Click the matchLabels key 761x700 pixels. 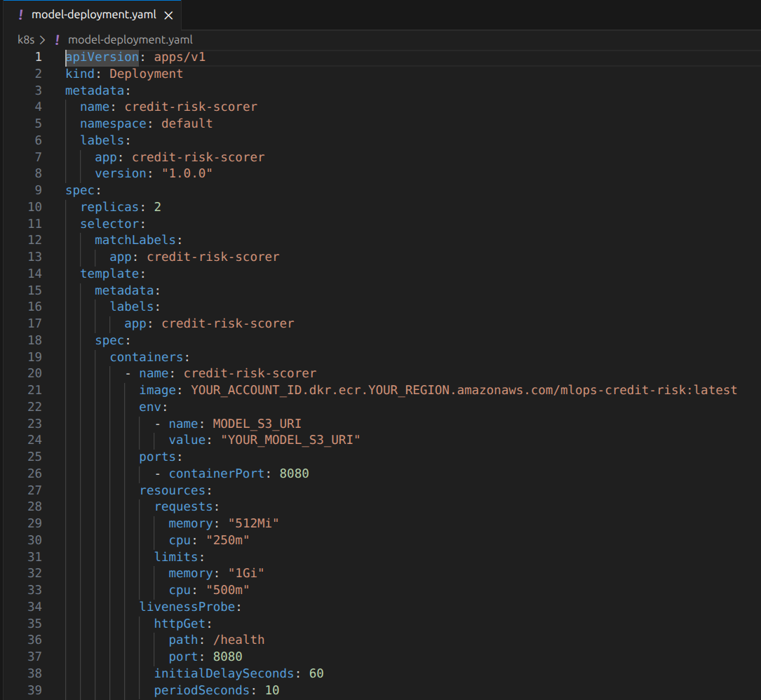(x=135, y=241)
